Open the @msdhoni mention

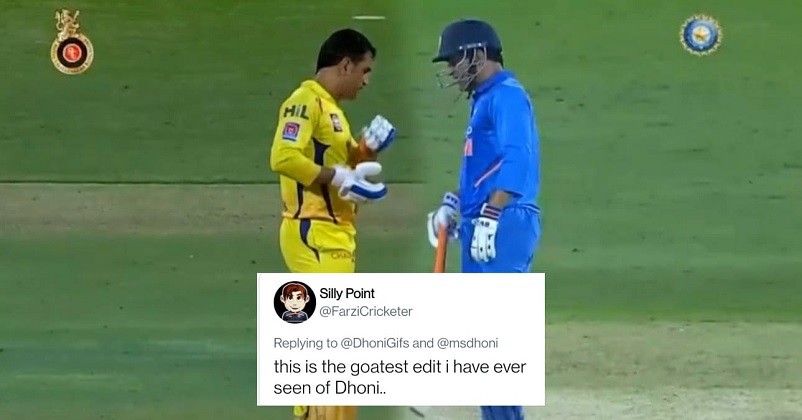click(x=467, y=343)
